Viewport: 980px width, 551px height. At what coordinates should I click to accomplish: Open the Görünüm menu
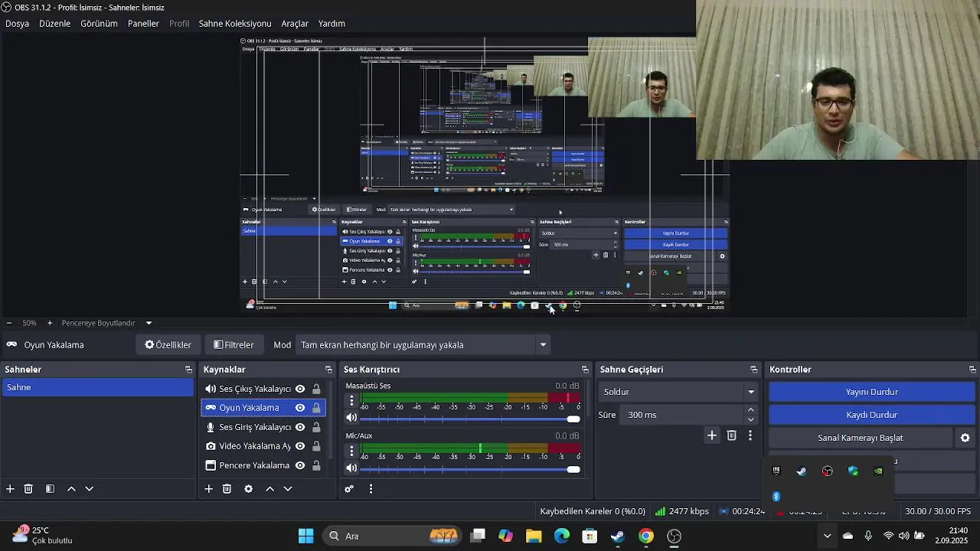click(x=99, y=24)
